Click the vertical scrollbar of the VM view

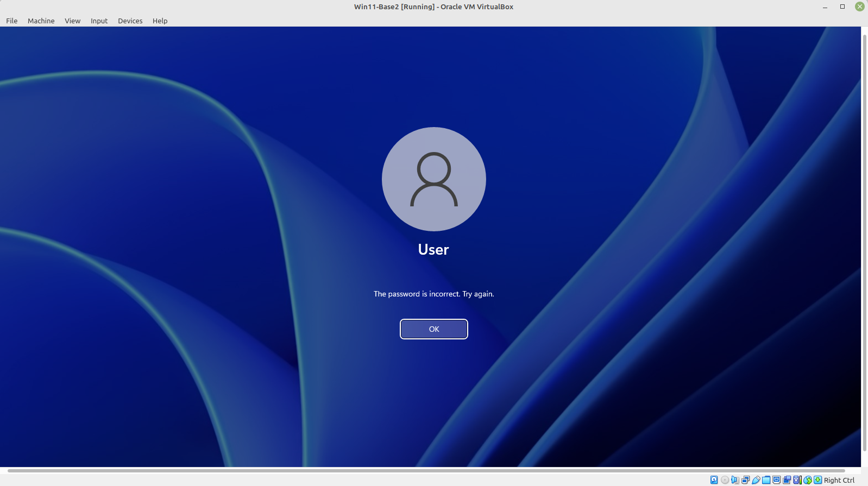coord(864,243)
